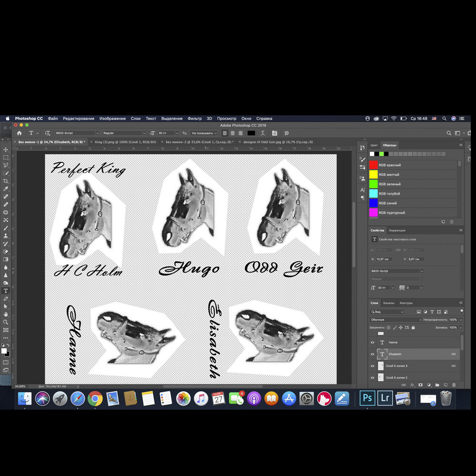Select the Blur tool

[6, 267]
